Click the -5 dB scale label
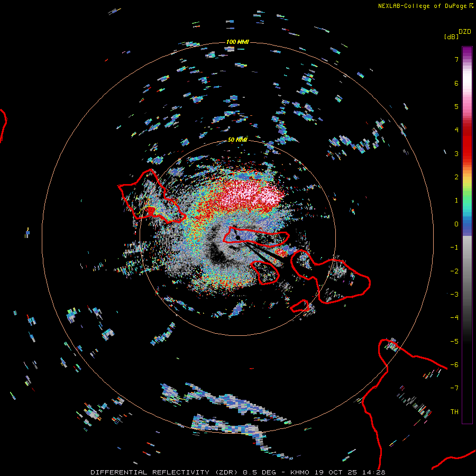The image size is (476, 476). pyautogui.click(x=454, y=342)
